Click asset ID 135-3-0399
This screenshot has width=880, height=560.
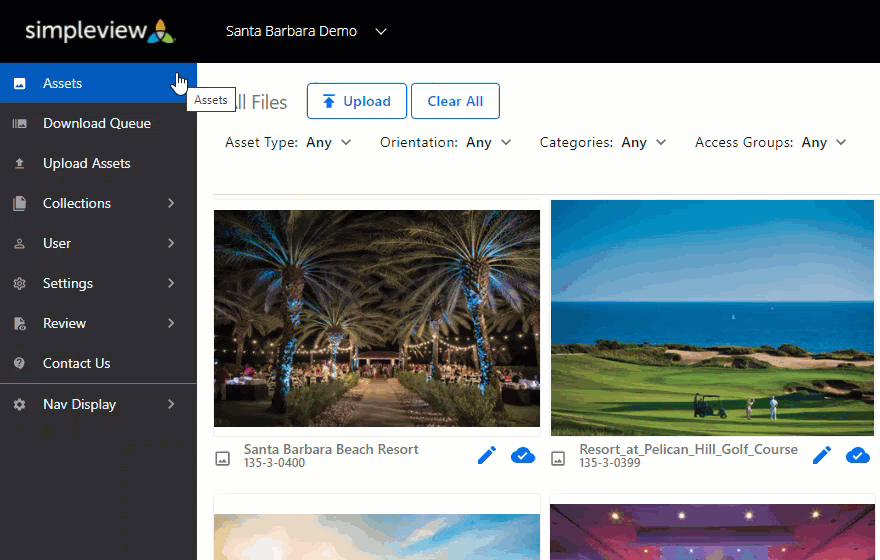[610, 463]
